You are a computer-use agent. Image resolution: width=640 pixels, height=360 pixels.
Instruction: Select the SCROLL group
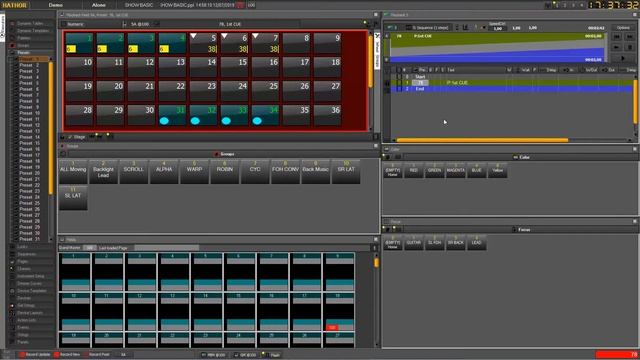pyautogui.click(x=133, y=171)
